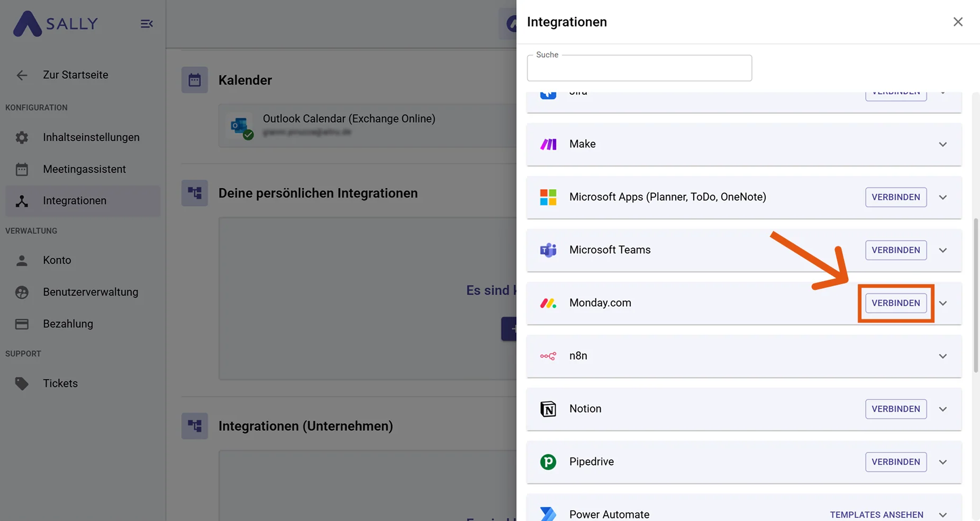Expand the Monday.com row
This screenshot has height=521, width=980.
pos(942,303)
